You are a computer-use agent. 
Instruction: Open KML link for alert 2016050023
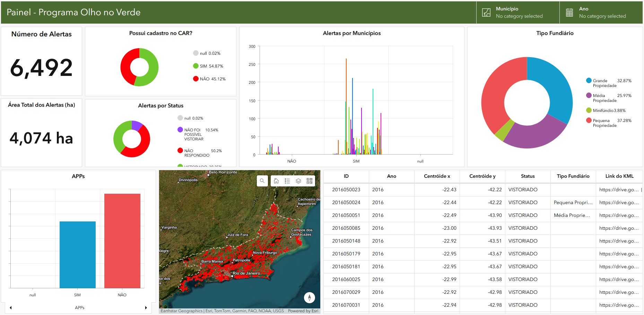tap(618, 190)
